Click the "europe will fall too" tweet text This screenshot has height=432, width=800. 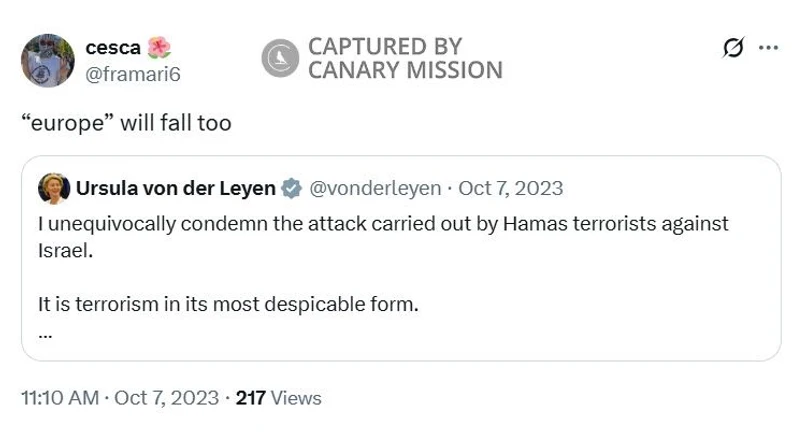click(126, 123)
